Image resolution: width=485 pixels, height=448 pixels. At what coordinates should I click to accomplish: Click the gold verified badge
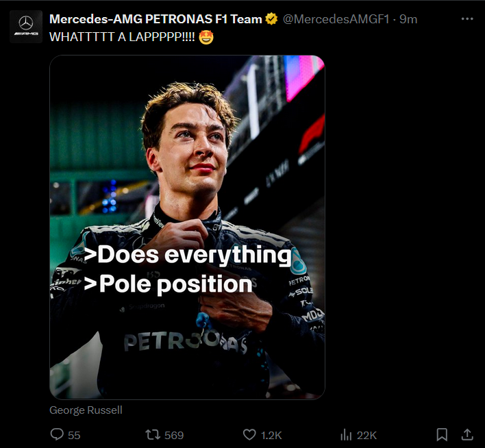[x=271, y=19]
